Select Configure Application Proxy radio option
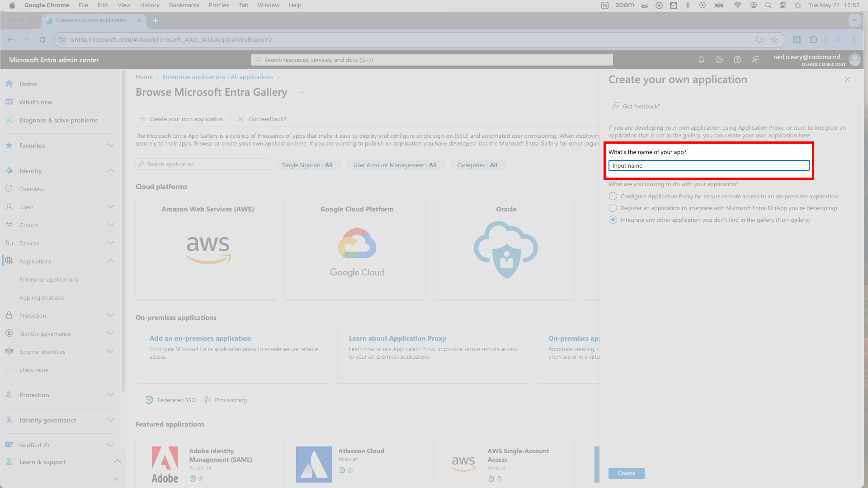 [613, 196]
